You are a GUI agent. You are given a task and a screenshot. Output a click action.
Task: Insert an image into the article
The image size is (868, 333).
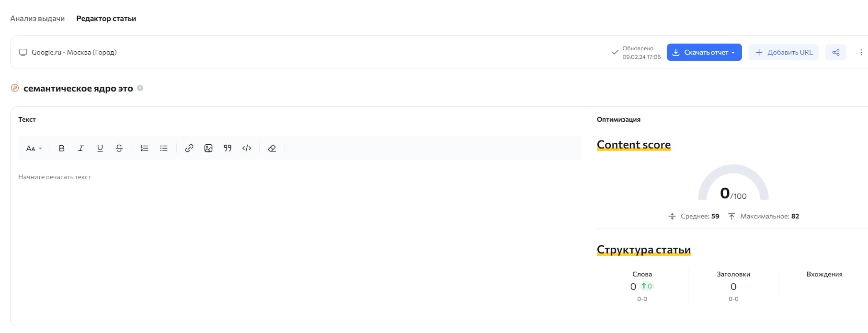point(208,149)
